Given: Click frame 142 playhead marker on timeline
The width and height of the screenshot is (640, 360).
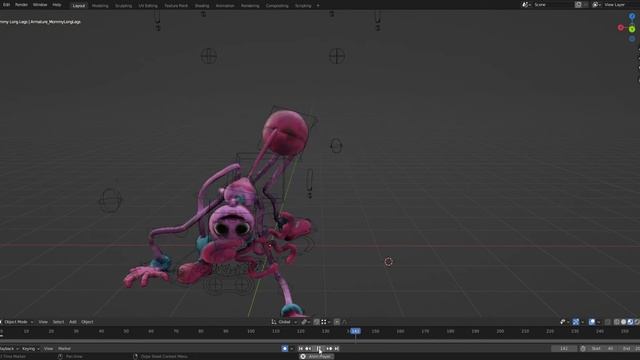Looking at the screenshot, I should [x=356, y=331].
